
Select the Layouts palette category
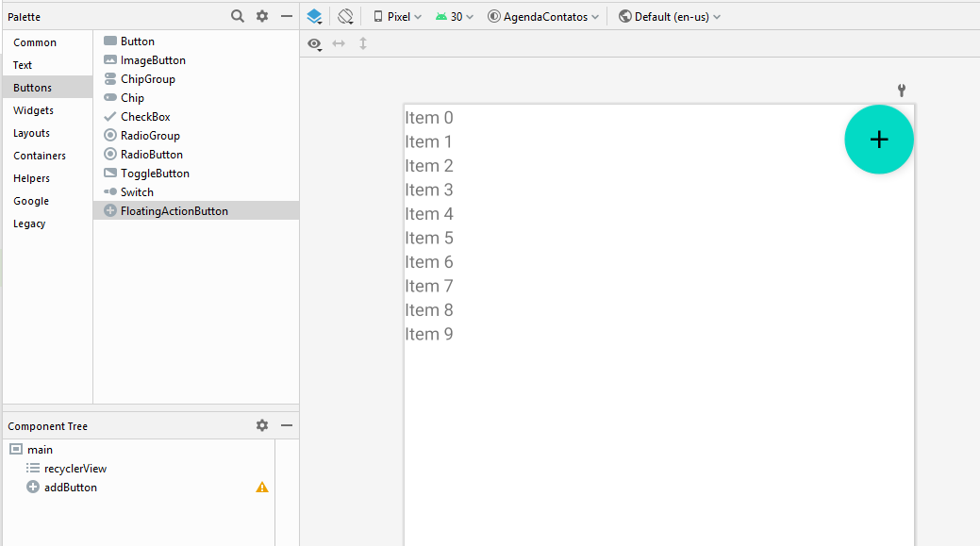[x=31, y=133]
